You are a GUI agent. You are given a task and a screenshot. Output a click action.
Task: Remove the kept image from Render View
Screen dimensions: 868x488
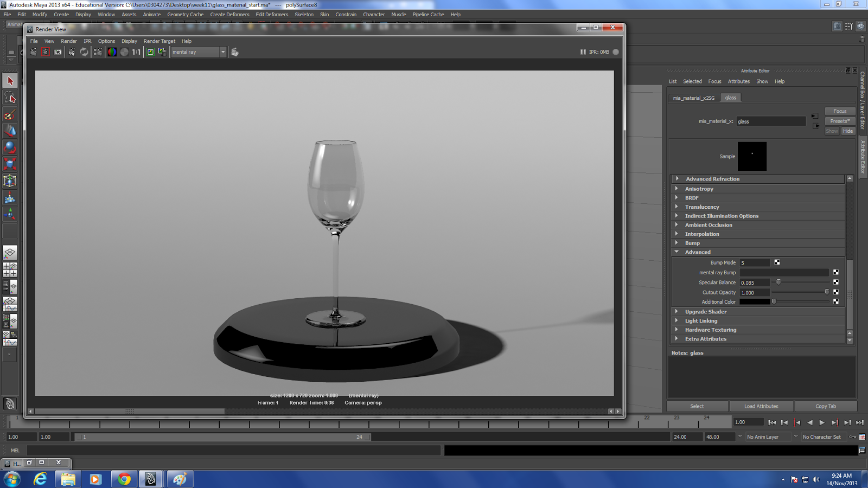click(x=162, y=52)
